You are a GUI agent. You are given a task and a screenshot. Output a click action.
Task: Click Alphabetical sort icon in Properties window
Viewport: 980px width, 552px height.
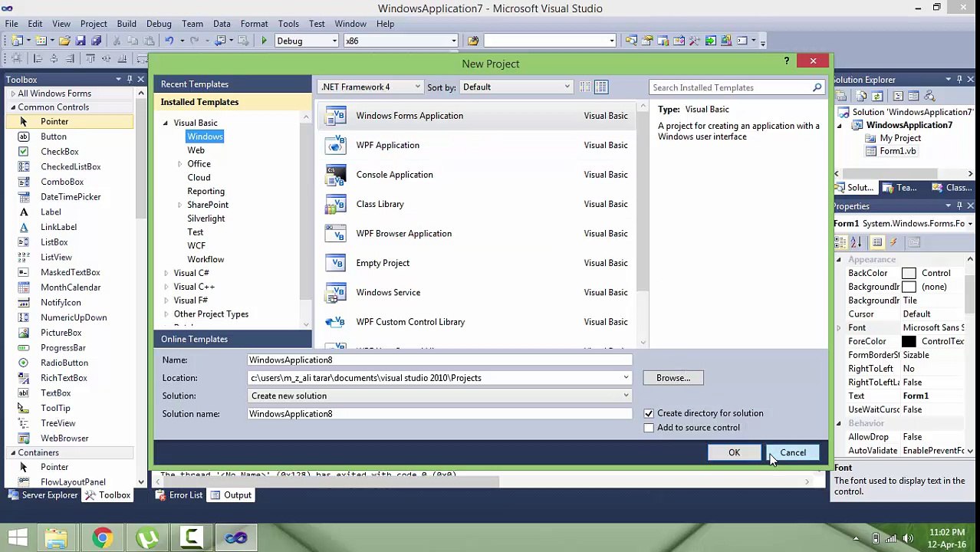pyautogui.click(x=856, y=242)
